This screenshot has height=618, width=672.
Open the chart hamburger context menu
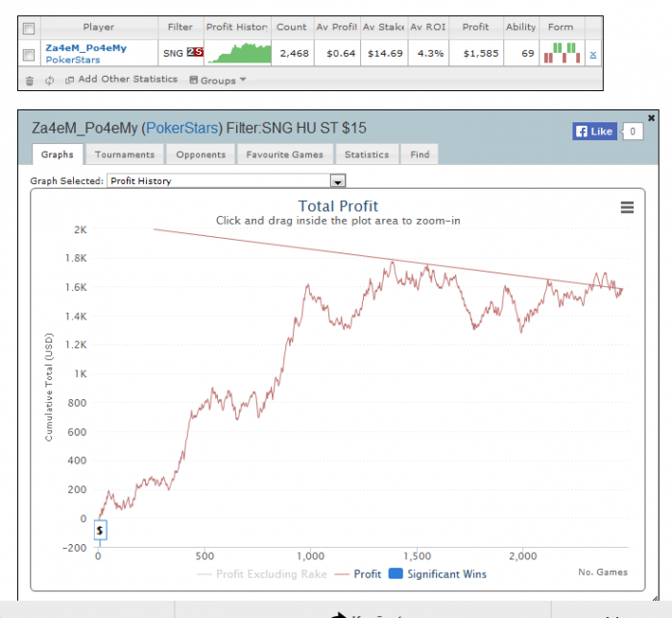click(x=627, y=207)
